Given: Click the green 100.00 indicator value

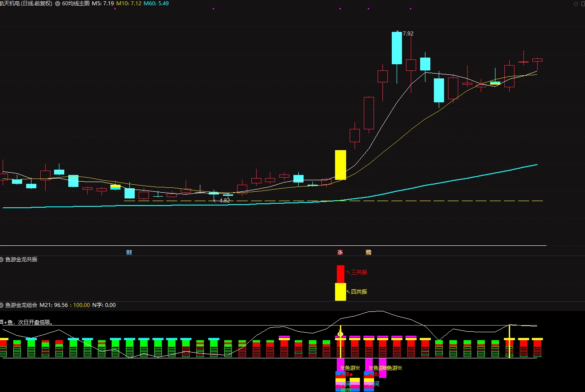Looking at the screenshot, I should point(82,305).
